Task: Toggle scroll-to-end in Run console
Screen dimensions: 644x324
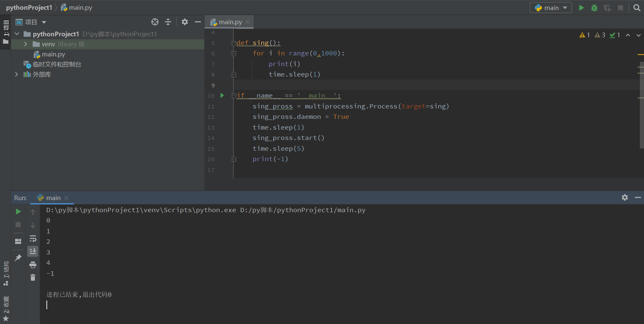Action: click(33, 251)
